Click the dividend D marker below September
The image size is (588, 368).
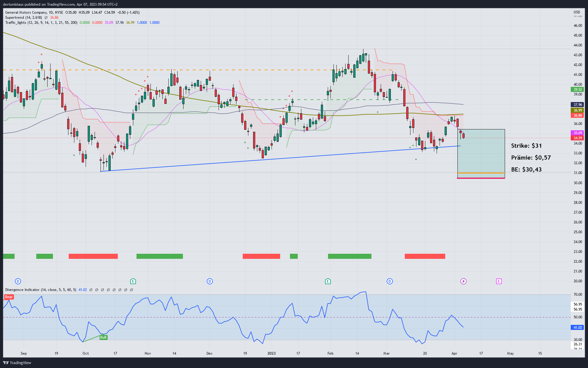pos(18,281)
